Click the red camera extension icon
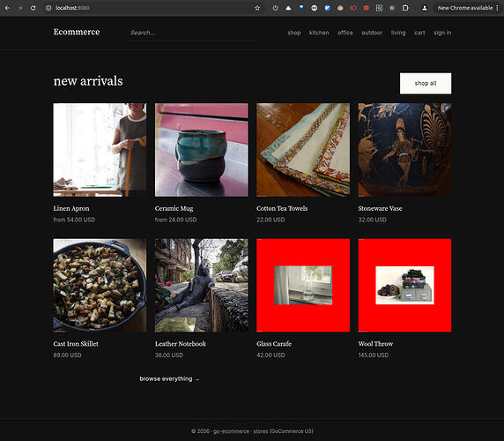The image size is (504, 441). (367, 8)
